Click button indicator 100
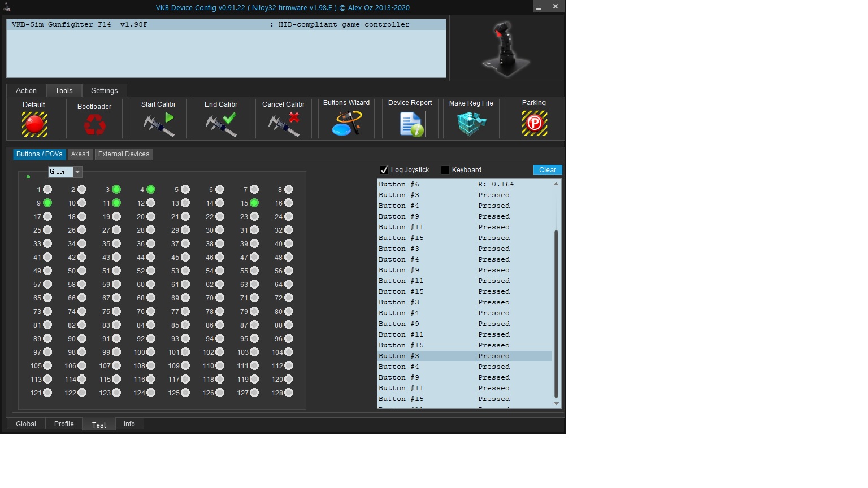 [x=151, y=352]
